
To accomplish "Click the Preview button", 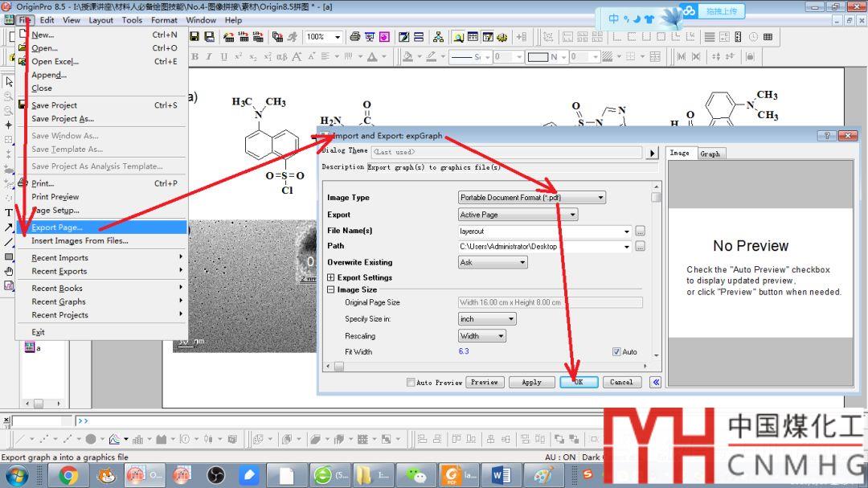I will pos(484,383).
